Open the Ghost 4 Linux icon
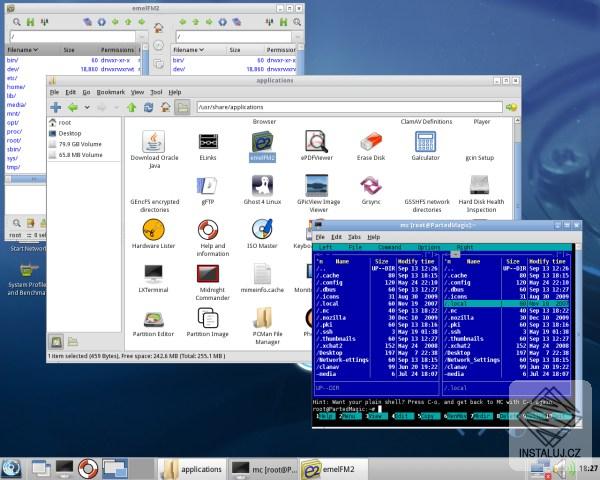 (x=263, y=186)
